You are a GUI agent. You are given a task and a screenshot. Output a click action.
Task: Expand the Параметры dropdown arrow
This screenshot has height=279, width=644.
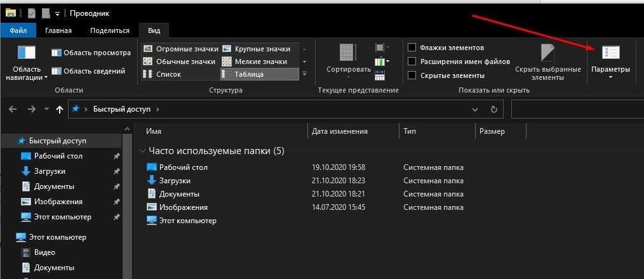[x=610, y=78]
